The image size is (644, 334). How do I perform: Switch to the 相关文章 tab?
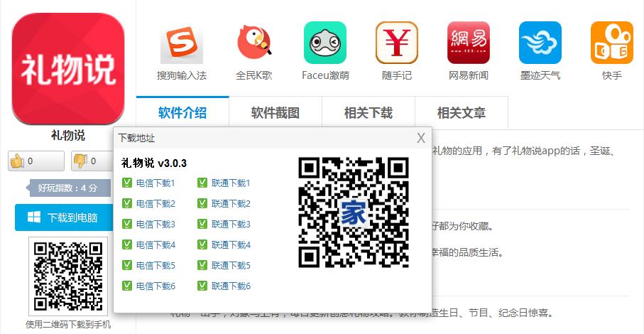click(462, 113)
